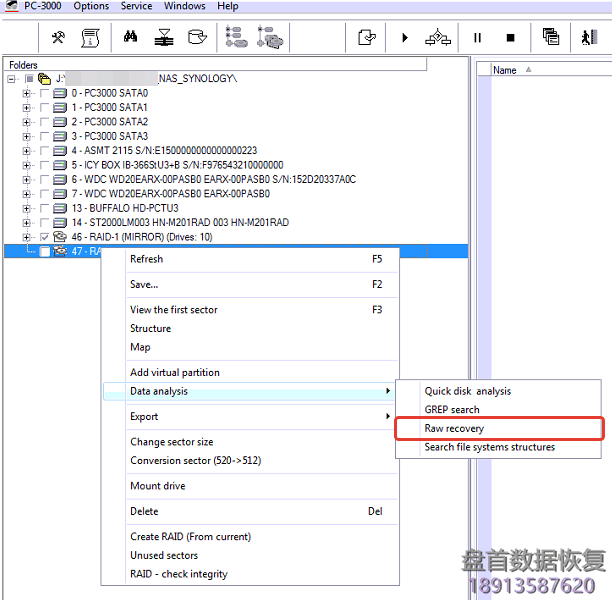Click the cascading windows toolbar icon

pos(551,37)
